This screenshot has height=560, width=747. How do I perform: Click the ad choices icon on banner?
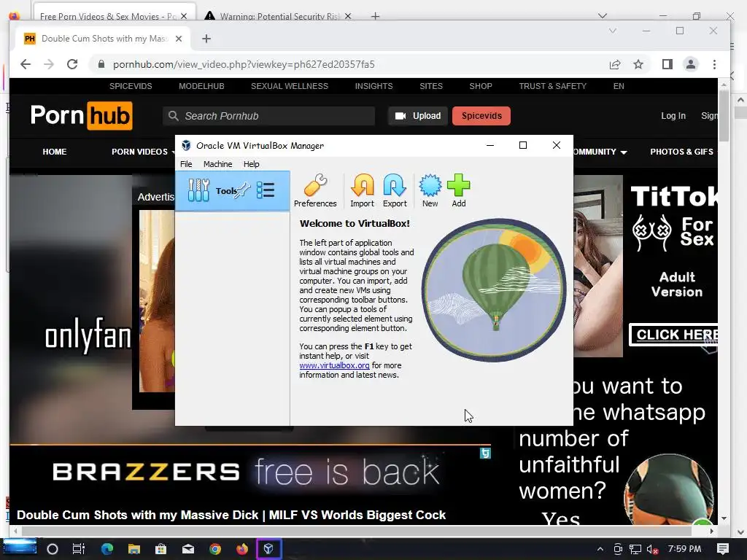tap(485, 454)
